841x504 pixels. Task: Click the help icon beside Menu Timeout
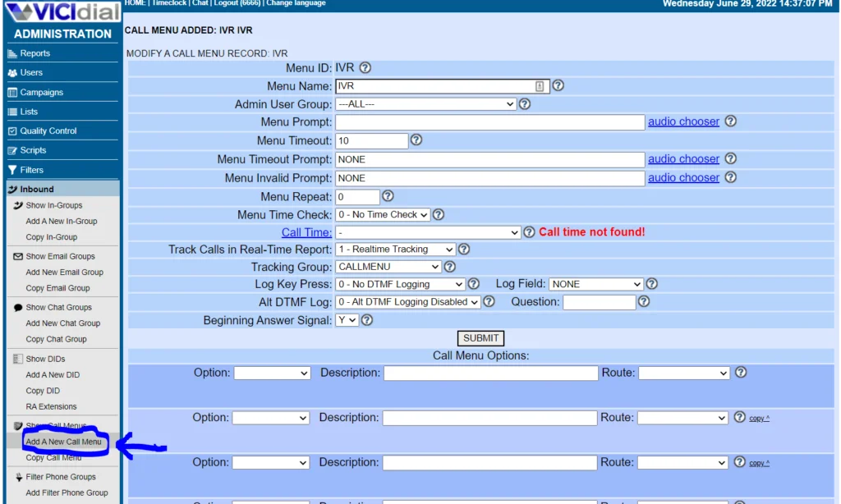tap(416, 140)
